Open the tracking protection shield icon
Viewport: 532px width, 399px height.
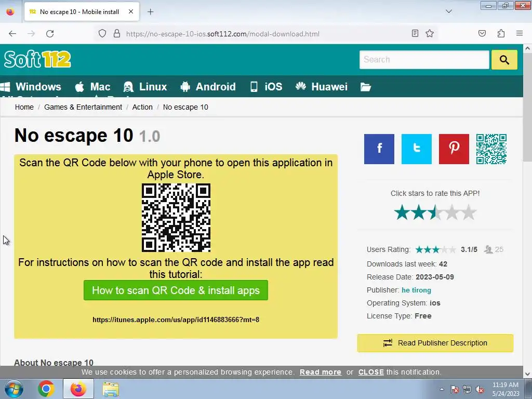pos(102,34)
